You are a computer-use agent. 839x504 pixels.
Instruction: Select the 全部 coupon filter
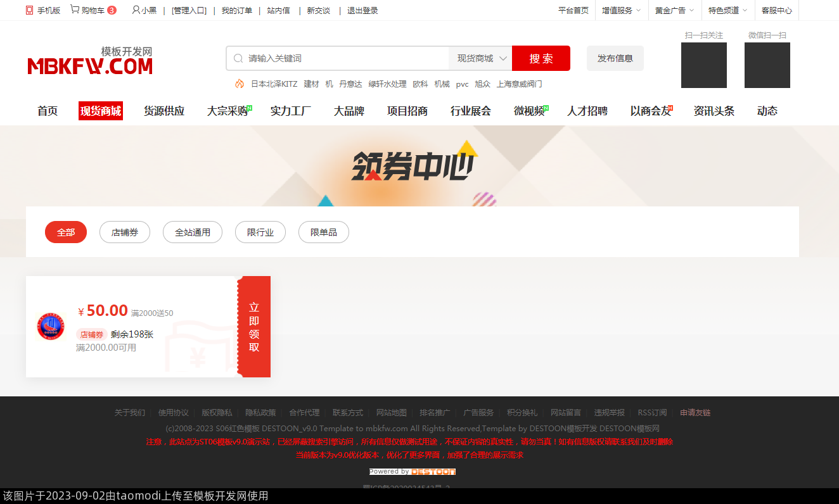pyautogui.click(x=66, y=232)
